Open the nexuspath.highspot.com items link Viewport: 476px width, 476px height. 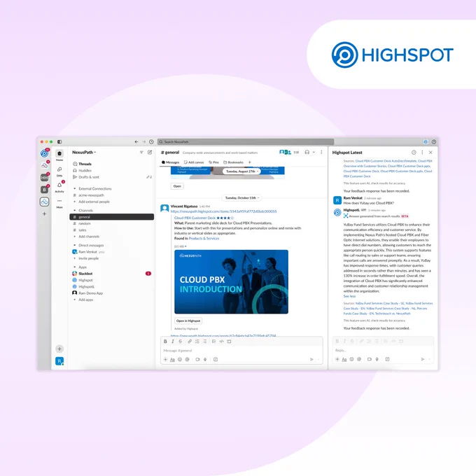click(x=223, y=211)
